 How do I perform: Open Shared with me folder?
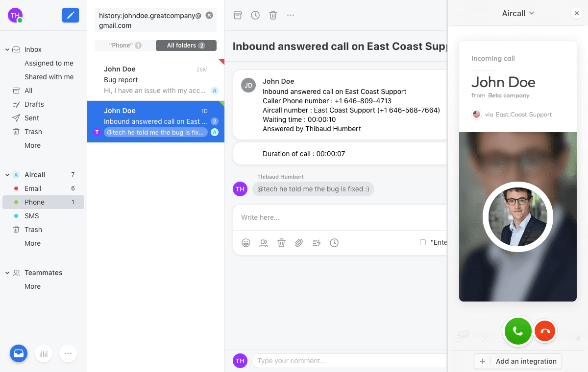pos(49,77)
